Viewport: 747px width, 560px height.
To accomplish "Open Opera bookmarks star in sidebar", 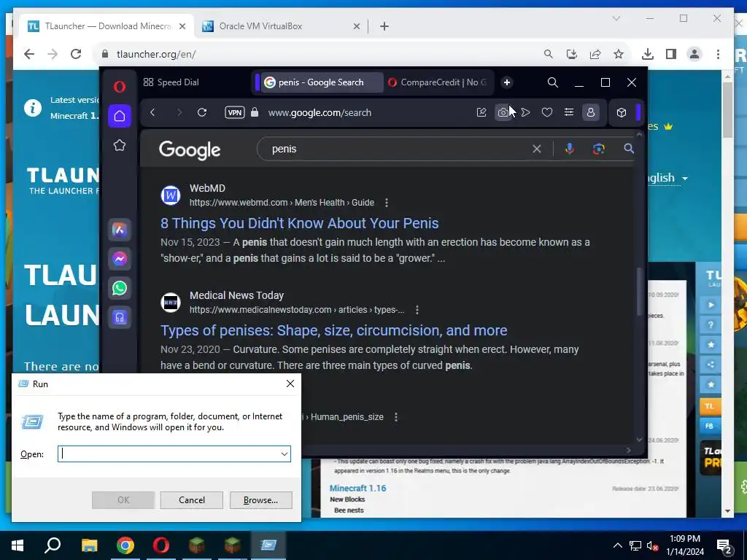I will pyautogui.click(x=120, y=145).
